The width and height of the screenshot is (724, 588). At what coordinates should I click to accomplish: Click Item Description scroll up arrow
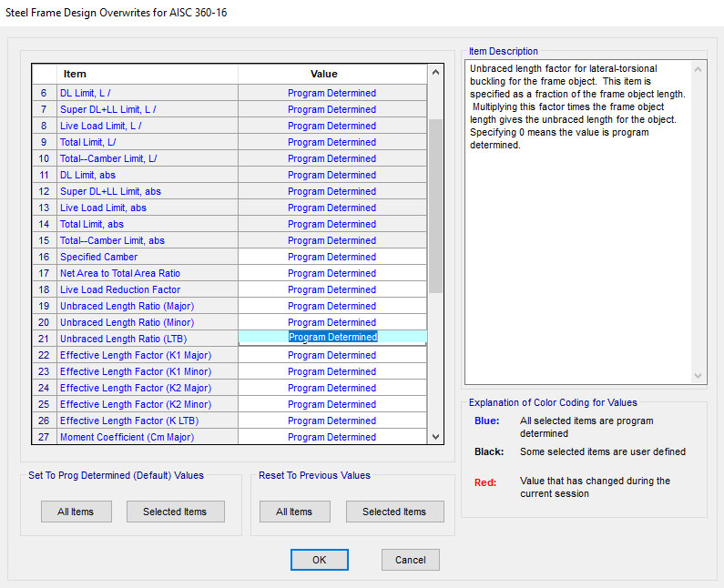click(698, 69)
